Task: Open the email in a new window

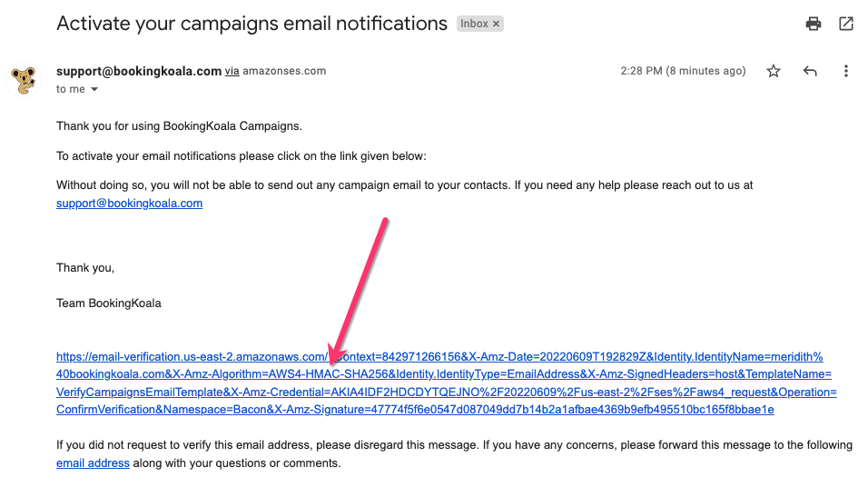Action: 846,24
